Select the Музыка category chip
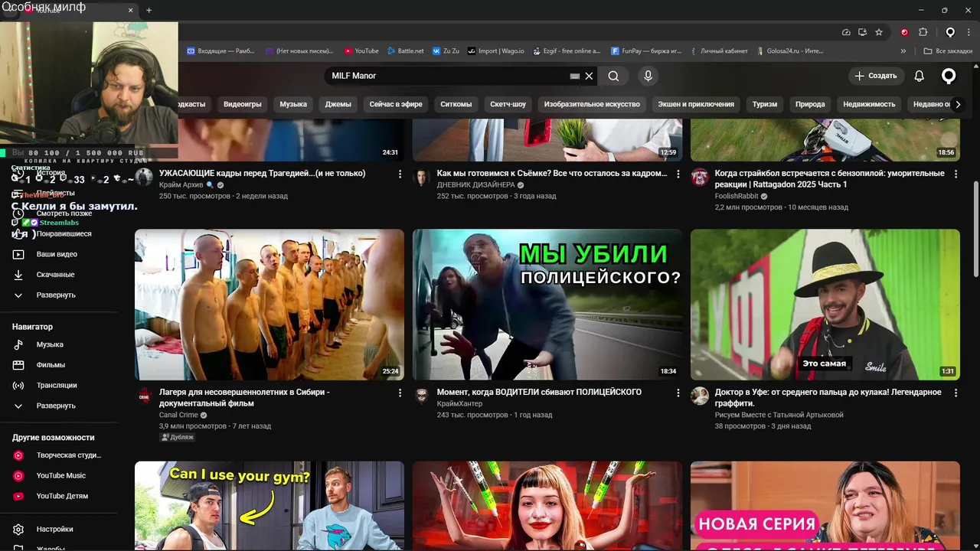The height and width of the screenshot is (551, 980). pos(293,104)
